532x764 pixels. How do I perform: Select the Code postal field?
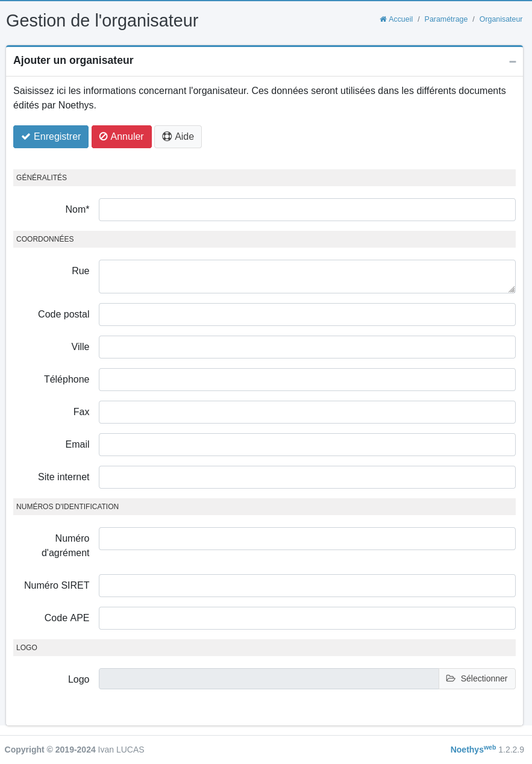pyautogui.click(x=307, y=315)
